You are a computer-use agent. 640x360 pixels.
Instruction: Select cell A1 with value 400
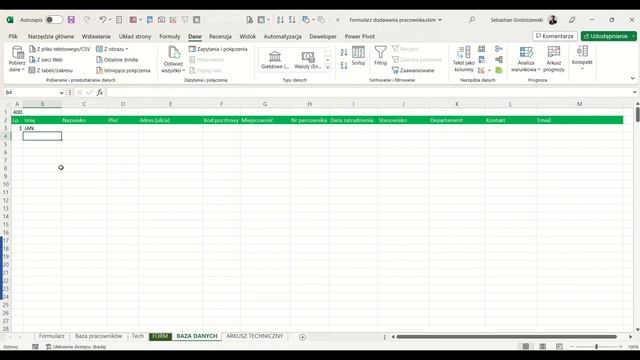point(17,112)
